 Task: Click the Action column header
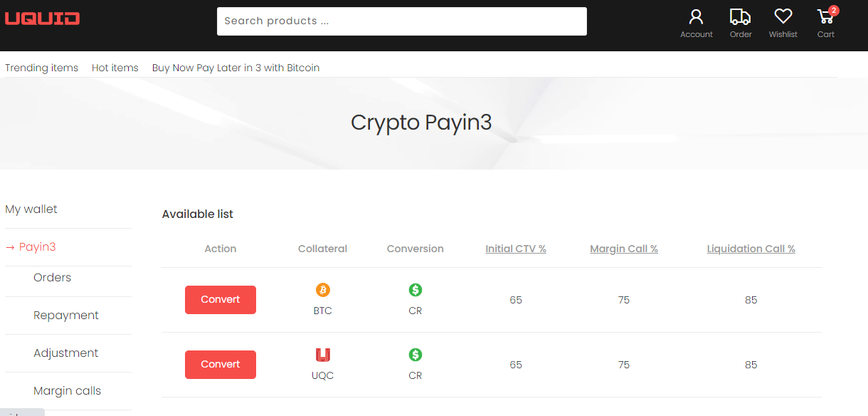(221, 249)
